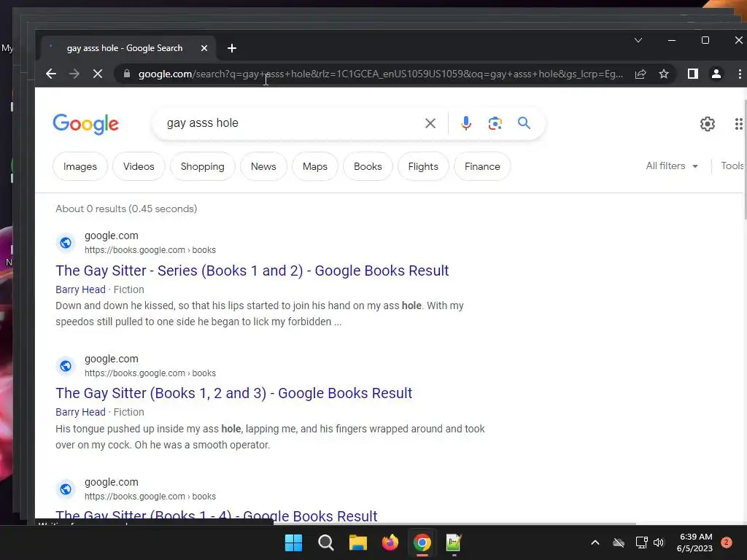Go back using the browser back arrow
747x560 pixels.
pyautogui.click(x=51, y=74)
